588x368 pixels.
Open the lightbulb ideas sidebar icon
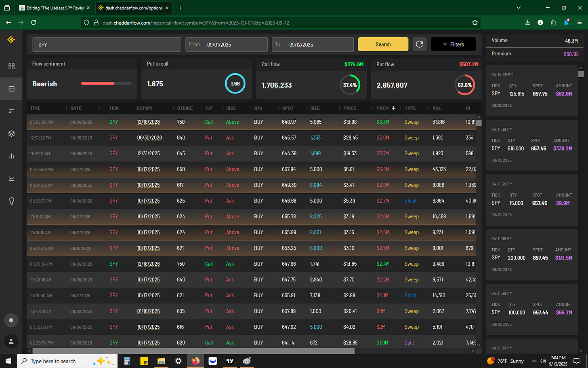pos(11,201)
